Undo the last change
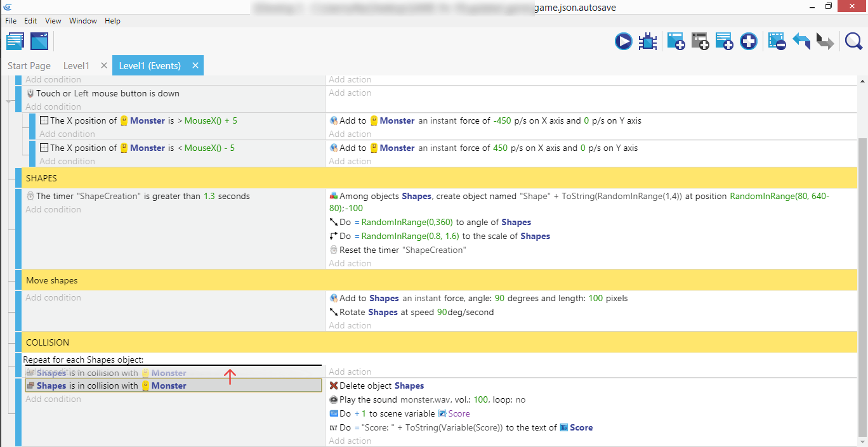The height and width of the screenshot is (447, 868). pyautogui.click(x=801, y=42)
